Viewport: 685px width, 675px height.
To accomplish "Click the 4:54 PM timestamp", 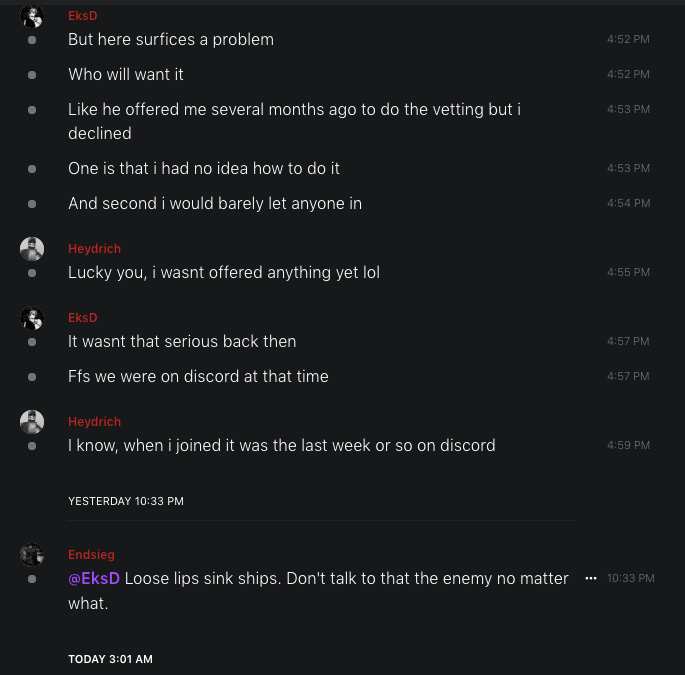I will [x=628, y=204].
